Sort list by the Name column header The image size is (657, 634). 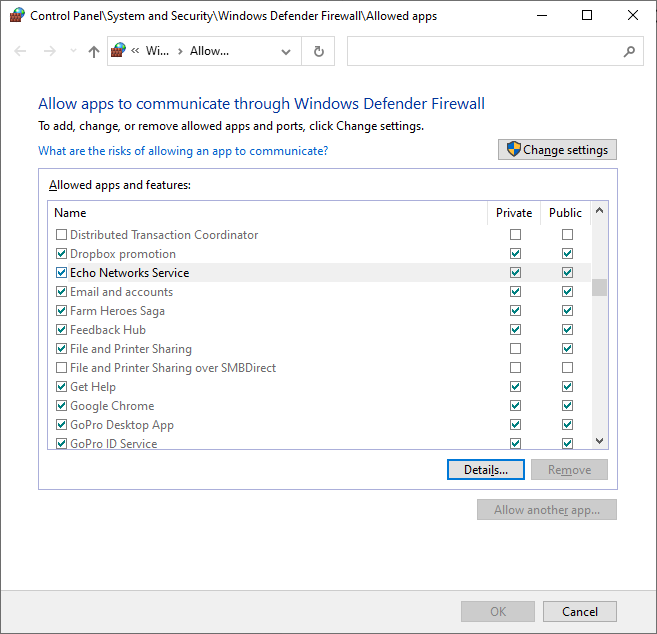[267, 213]
